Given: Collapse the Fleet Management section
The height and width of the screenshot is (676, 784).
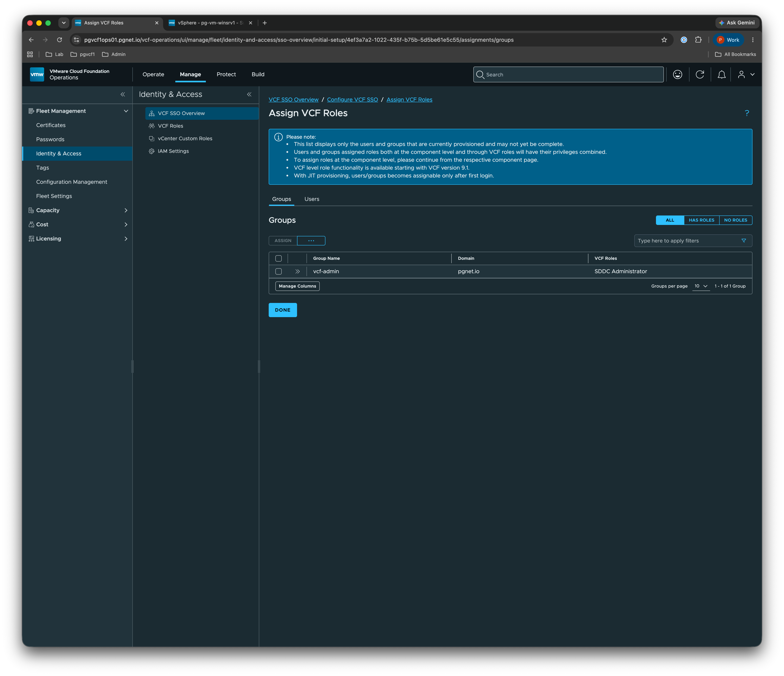Looking at the screenshot, I should (x=126, y=111).
